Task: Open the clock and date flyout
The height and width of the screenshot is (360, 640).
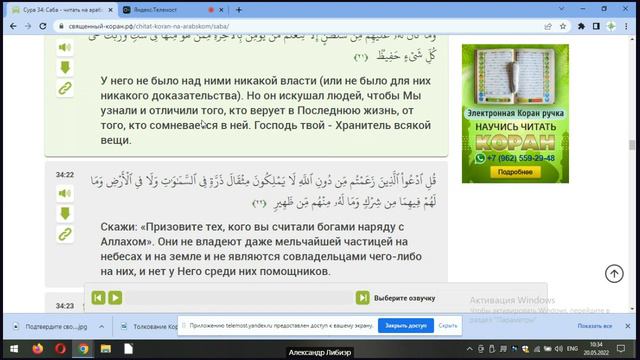Action: [x=596, y=349]
